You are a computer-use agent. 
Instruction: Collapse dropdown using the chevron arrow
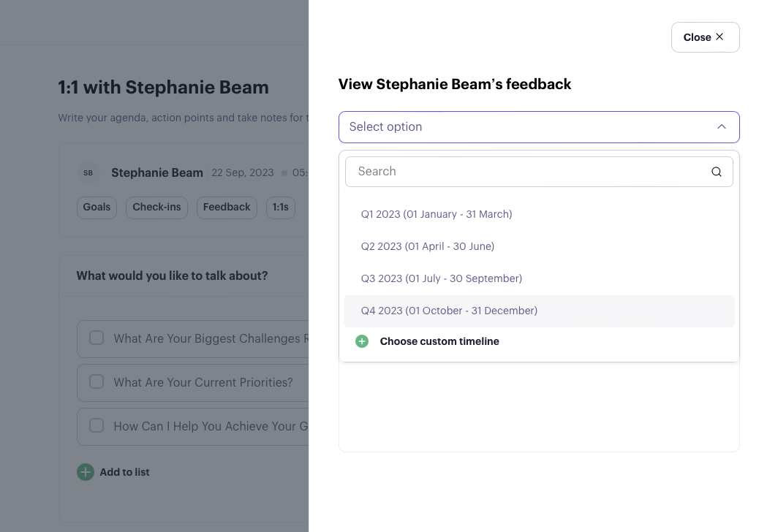pyautogui.click(x=721, y=126)
